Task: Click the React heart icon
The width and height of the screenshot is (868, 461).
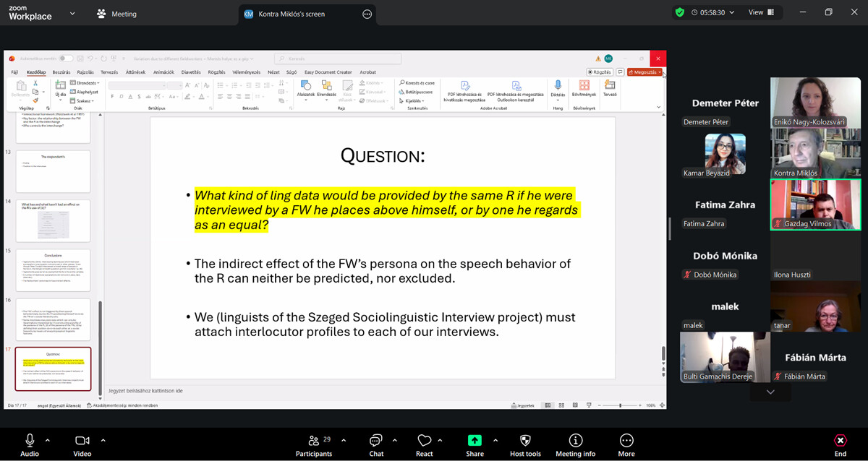Action: pos(425,441)
